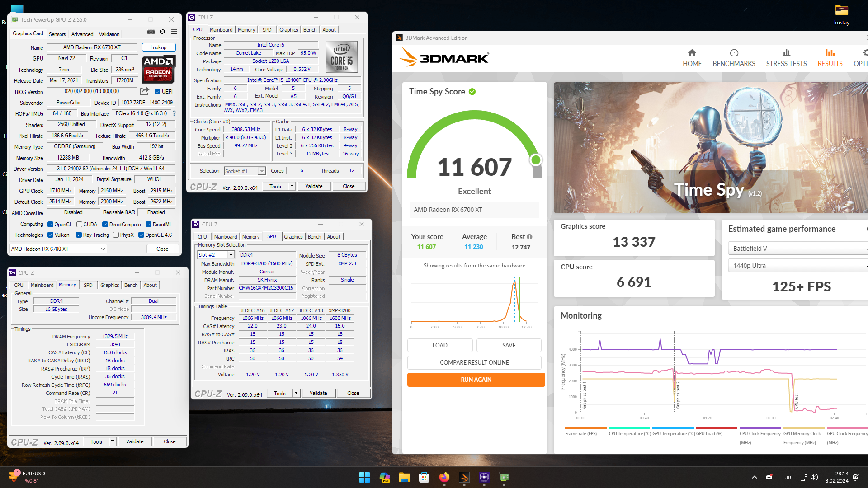The height and width of the screenshot is (488, 868).
Task: Open Battlefield V game dropdown
Action: [798, 249]
